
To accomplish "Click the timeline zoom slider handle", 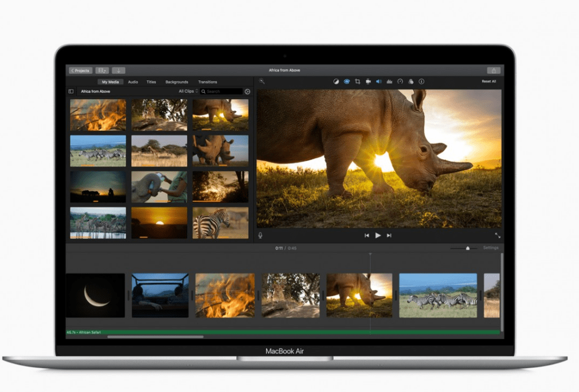I will coord(468,248).
